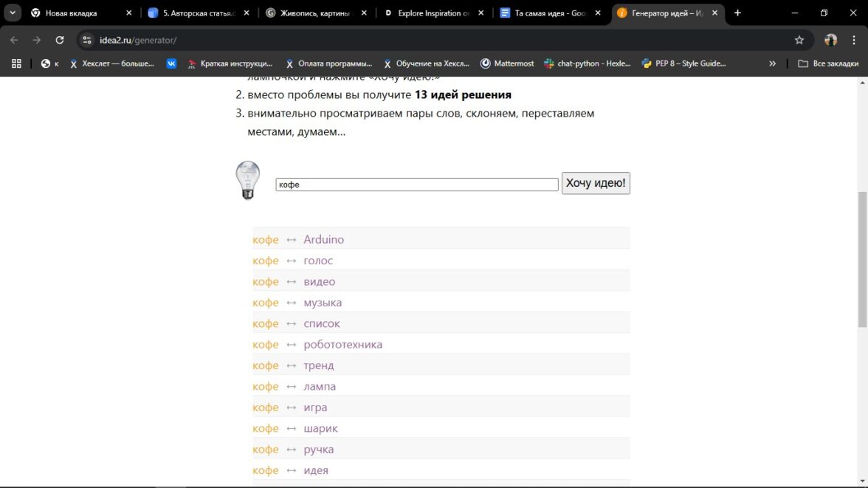Open the 'Все закладки' folder
This screenshot has height=488, width=868.
tap(828, 63)
